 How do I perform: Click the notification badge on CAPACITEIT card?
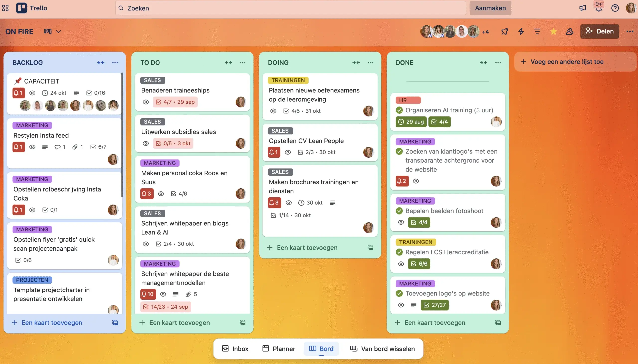click(18, 93)
